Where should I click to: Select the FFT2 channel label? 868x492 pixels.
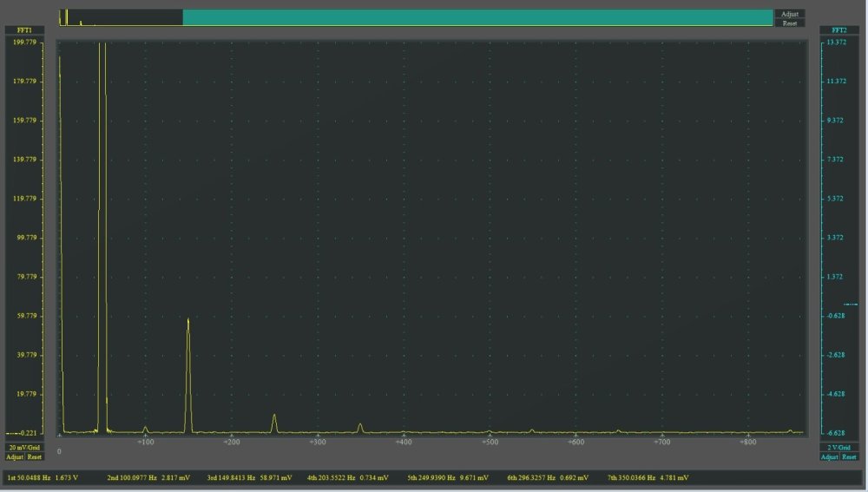(x=838, y=30)
